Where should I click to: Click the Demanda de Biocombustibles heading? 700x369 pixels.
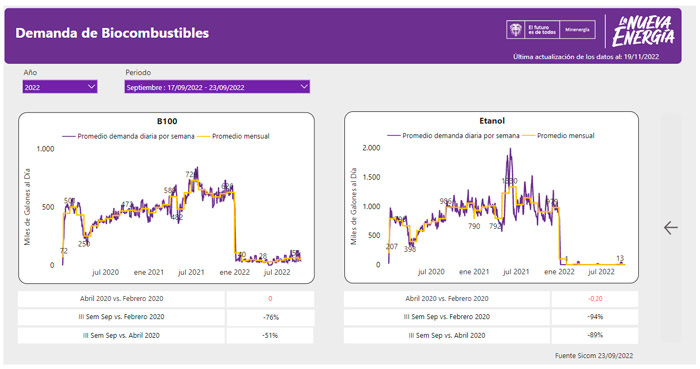pos(112,33)
